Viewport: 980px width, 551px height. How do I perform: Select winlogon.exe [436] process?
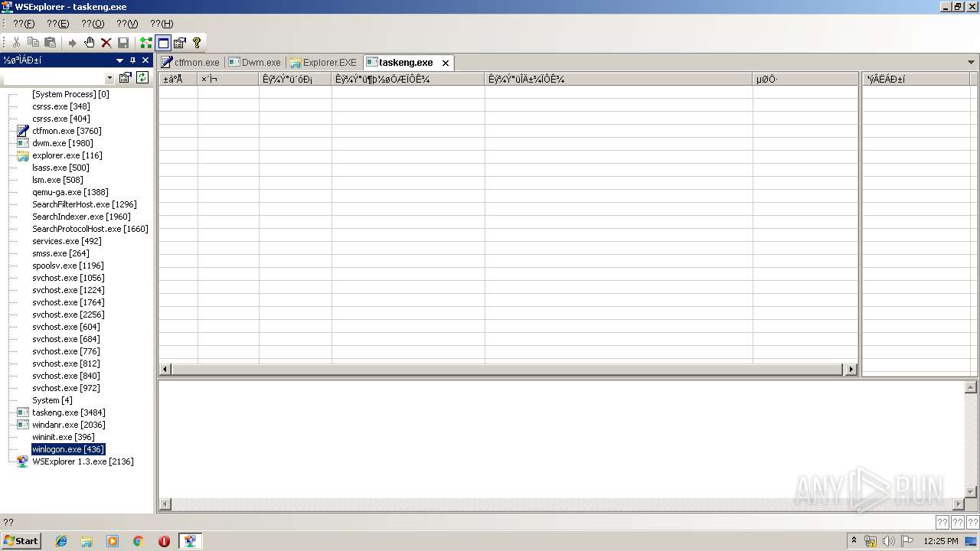[x=68, y=449]
